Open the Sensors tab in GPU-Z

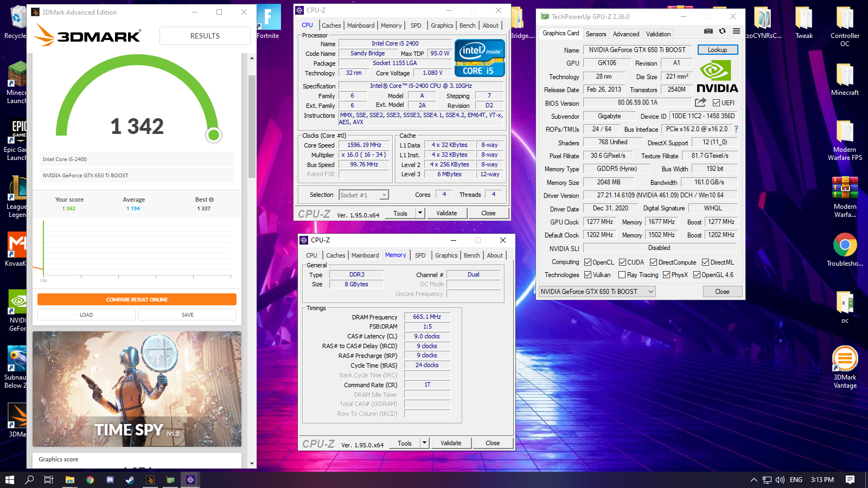coord(596,34)
